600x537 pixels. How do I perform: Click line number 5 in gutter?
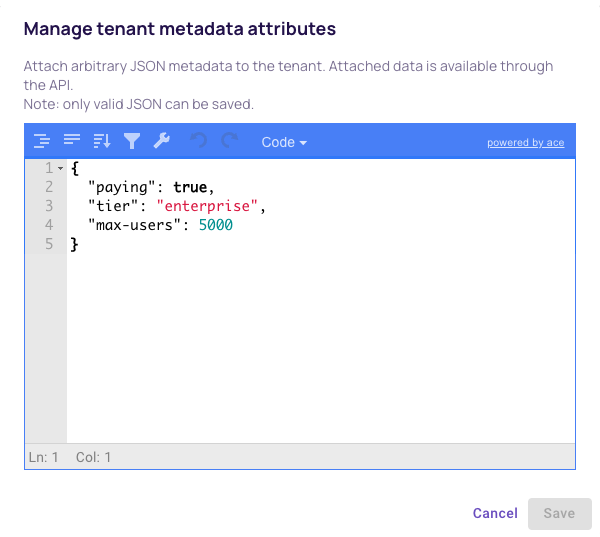(49, 244)
